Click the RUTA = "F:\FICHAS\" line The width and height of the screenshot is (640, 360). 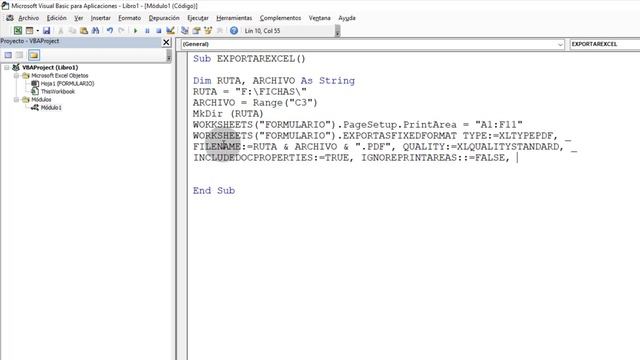[x=250, y=92]
